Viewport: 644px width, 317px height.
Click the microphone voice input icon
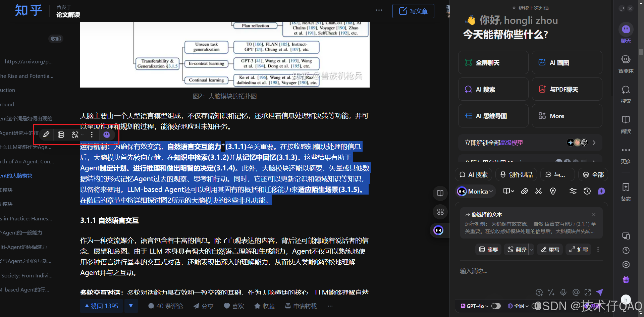click(x=563, y=292)
